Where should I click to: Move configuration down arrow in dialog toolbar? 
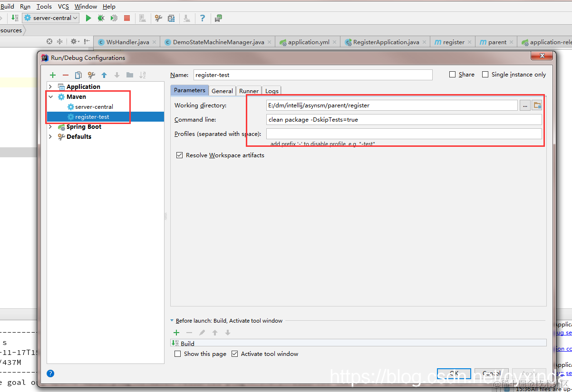[117, 75]
